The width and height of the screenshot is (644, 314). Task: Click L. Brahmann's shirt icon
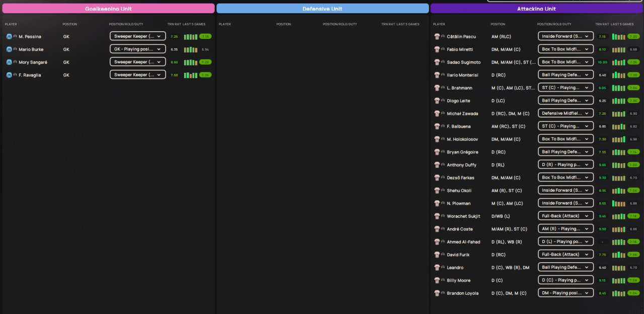(437, 88)
